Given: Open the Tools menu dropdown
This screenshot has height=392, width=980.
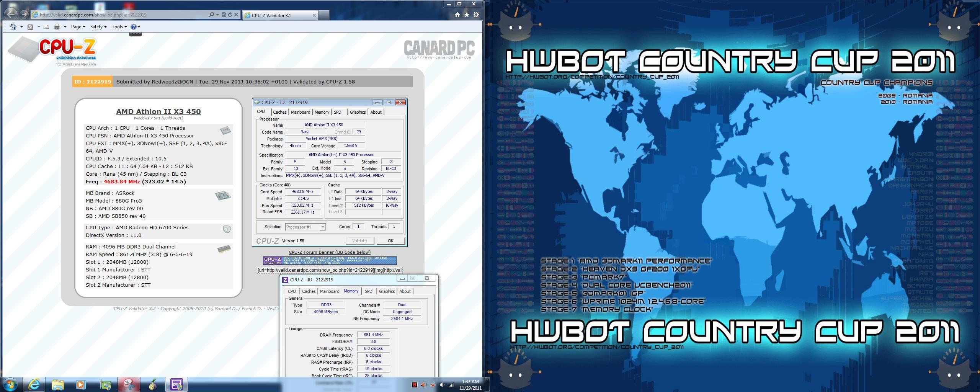Looking at the screenshot, I should pos(119,27).
